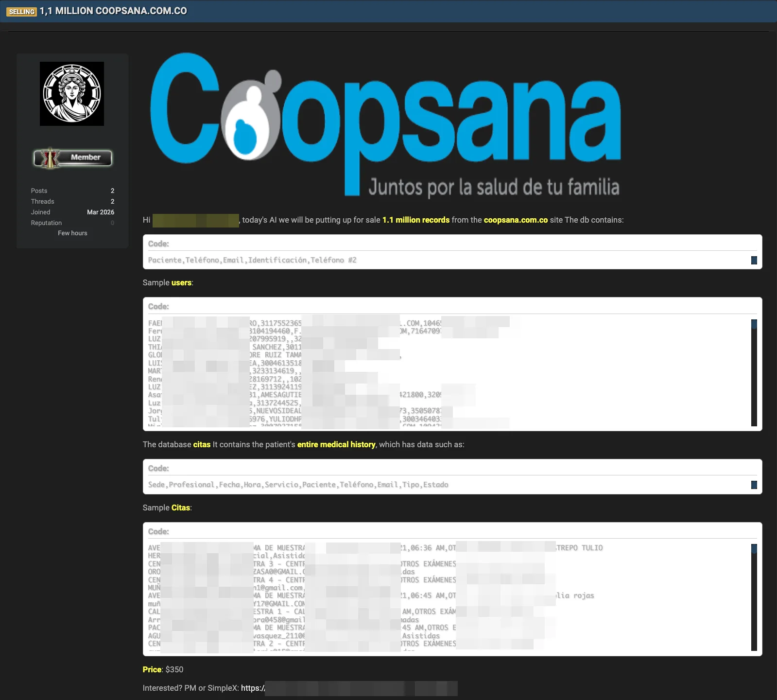Click the Threads count in user panel
This screenshot has height=700, width=777.
coord(112,202)
